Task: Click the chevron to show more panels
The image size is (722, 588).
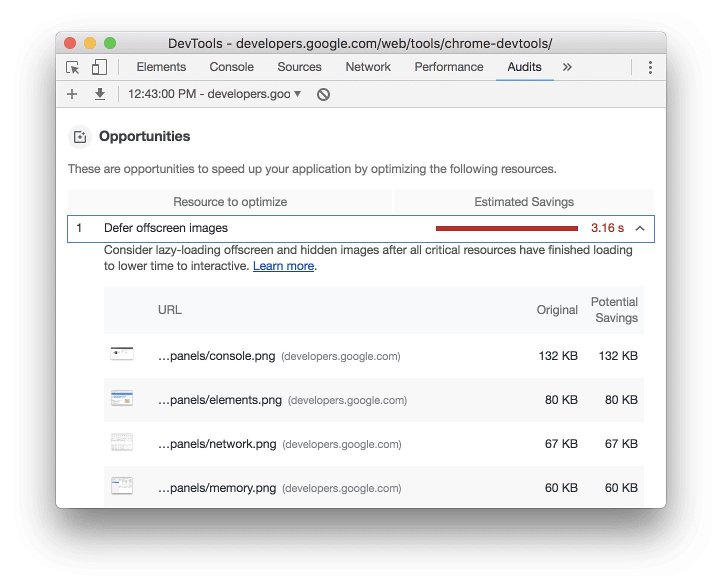Action: [x=567, y=67]
